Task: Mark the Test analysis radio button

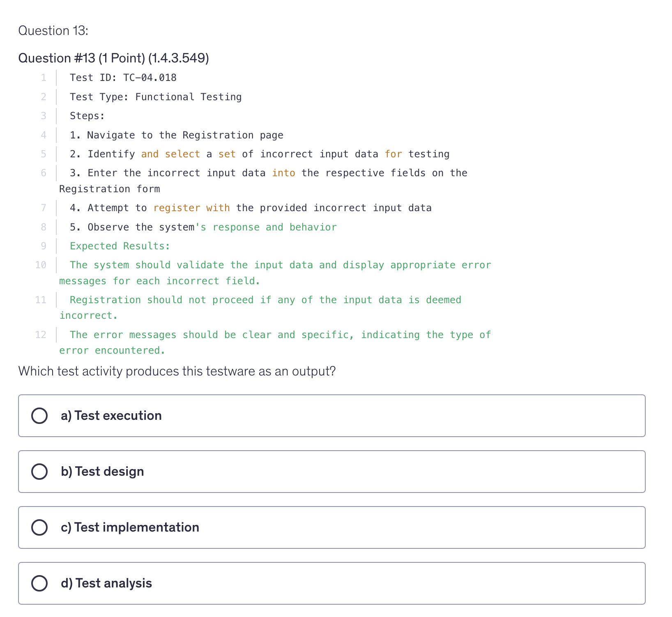Action: click(x=39, y=583)
